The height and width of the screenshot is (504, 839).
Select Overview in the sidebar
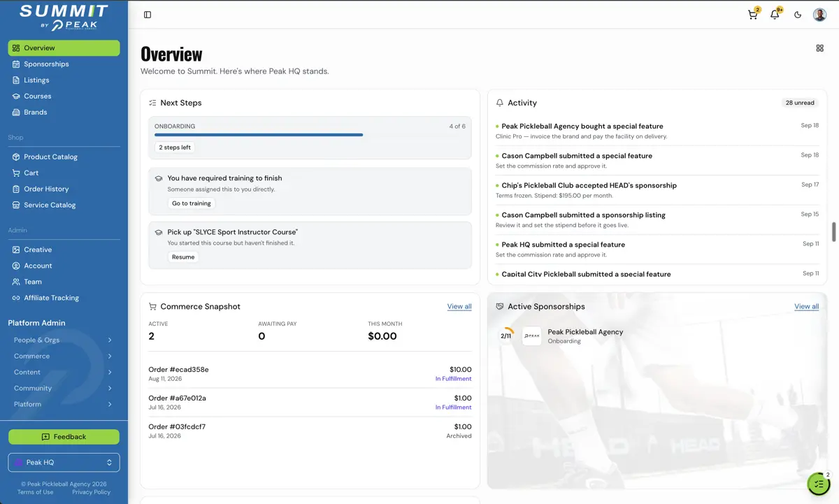pyautogui.click(x=64, y=48)
